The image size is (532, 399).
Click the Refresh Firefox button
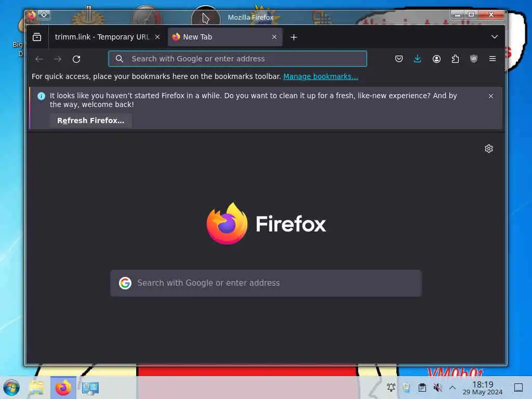(x=90, y=121)
